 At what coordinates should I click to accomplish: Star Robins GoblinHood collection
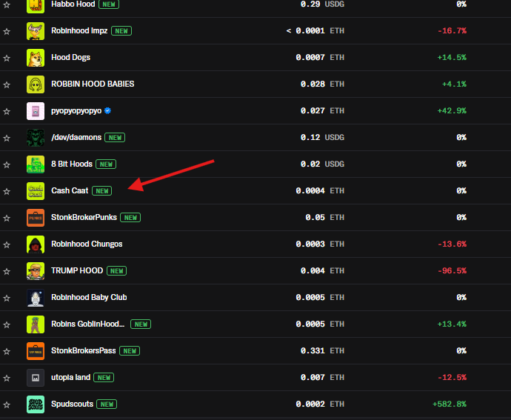click(7, 324)
